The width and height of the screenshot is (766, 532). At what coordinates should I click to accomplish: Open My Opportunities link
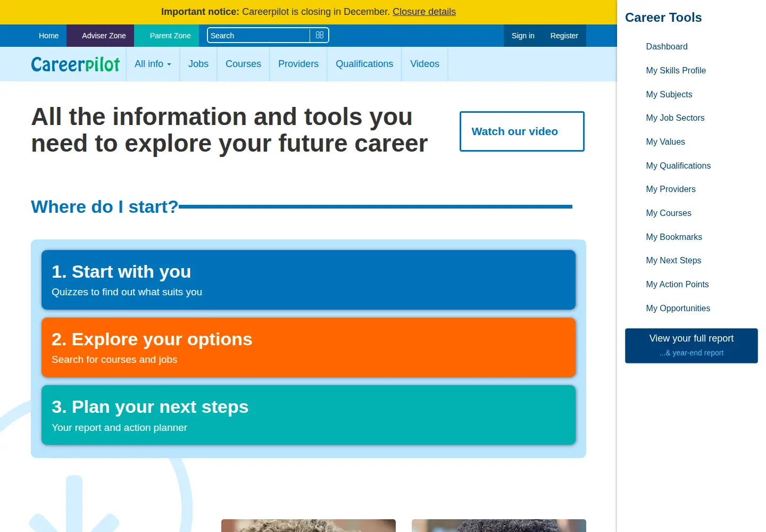pyautogui.click(x=678, y=308)
